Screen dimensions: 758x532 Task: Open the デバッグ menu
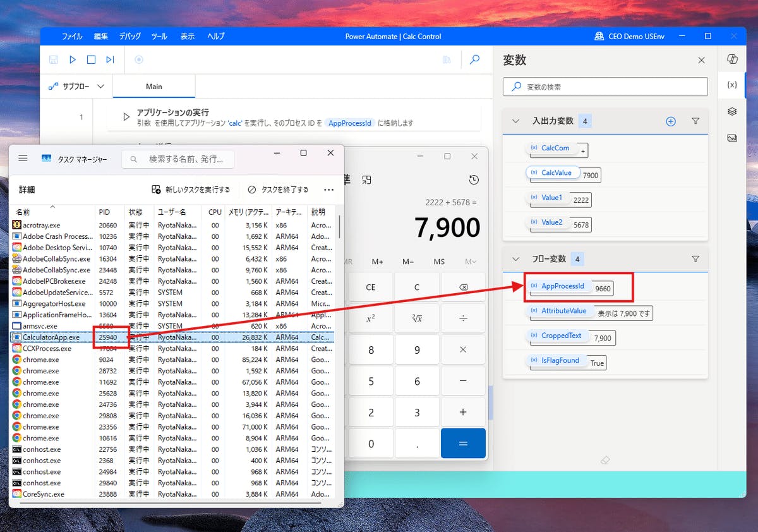pos(130,36)
